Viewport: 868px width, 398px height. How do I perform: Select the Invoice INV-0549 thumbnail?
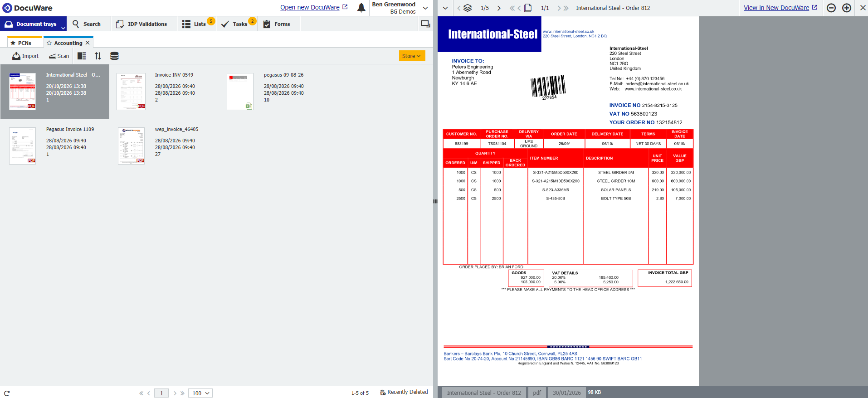131,91
